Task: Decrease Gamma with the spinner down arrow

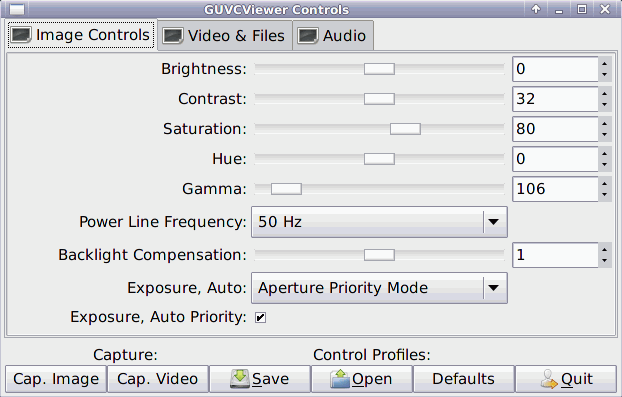Action: point(604,194)
